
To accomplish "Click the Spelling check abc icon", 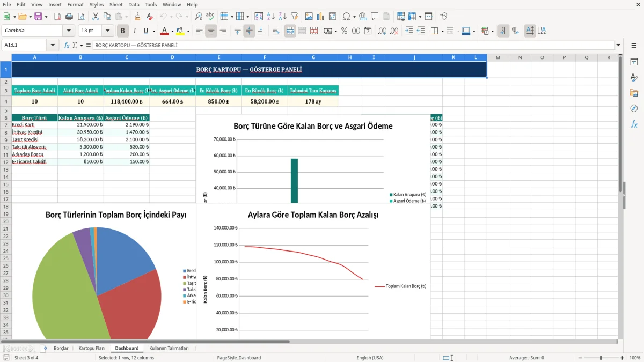I will pyautogui.click(x=210, y=17).
